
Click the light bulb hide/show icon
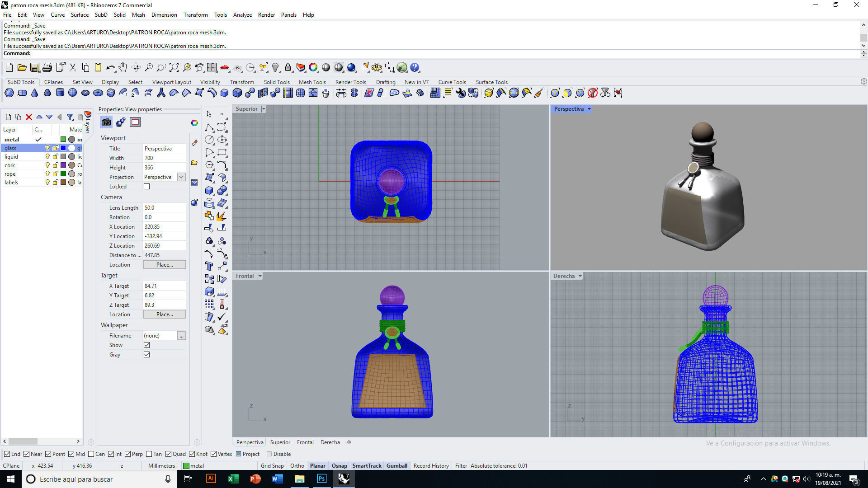[275, 68]
